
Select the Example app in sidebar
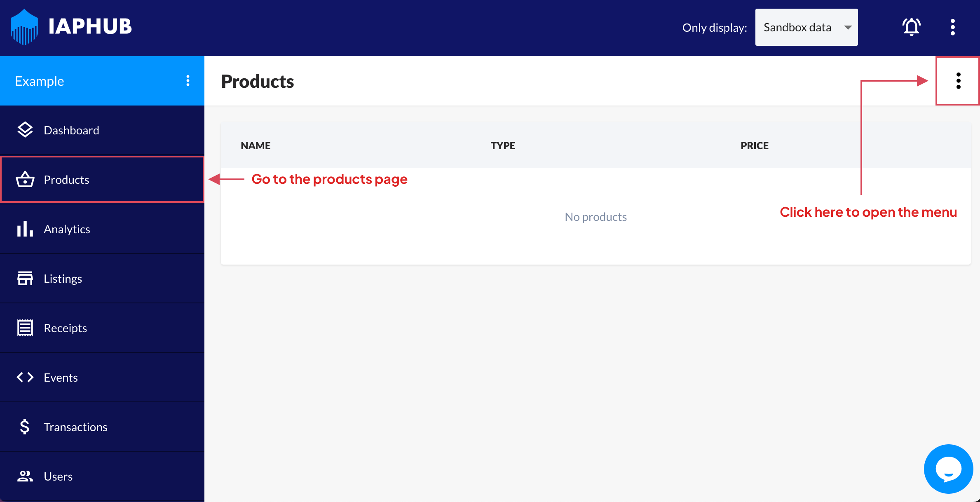pos(40,81)
